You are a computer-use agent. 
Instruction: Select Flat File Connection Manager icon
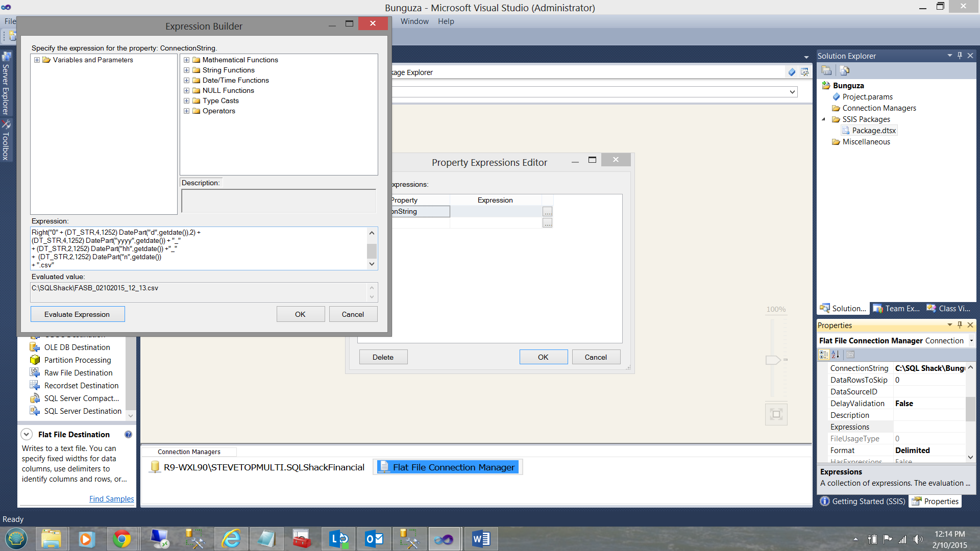(383, 467)
